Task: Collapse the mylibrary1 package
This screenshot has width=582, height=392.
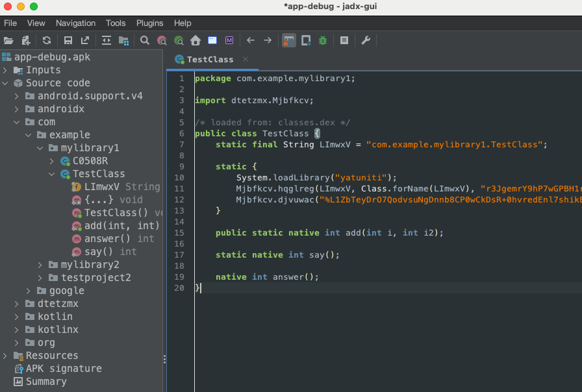Action: 40,148
